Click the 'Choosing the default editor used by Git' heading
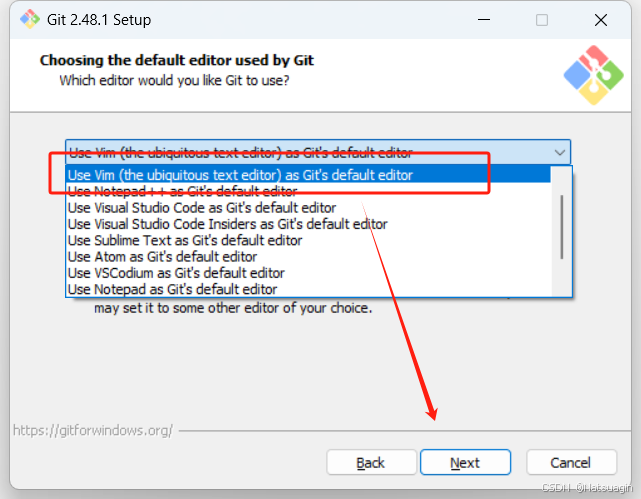641x499 pixels. pyautogui.click(x=177, y=60)
